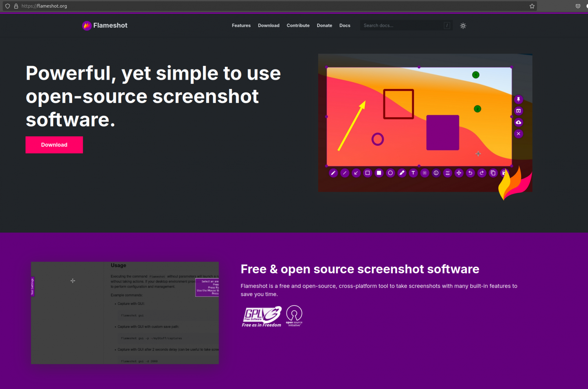Click the Flameshot brand name link
The image size is (588, 389).
click(x=110, y=25)
